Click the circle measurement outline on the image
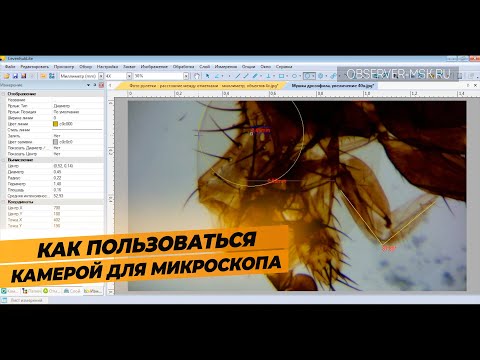The image size is (480, 360). [303, 135]
